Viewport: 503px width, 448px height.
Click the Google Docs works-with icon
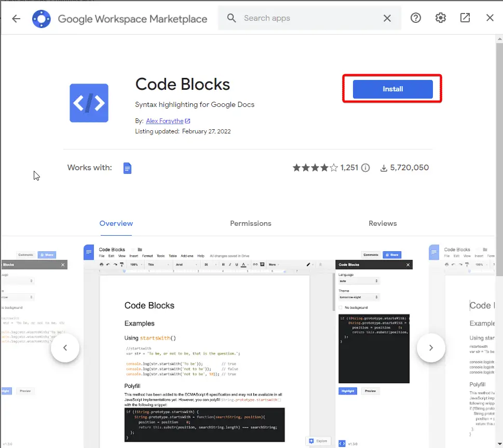pyautogui.click(x=127, y=168)
